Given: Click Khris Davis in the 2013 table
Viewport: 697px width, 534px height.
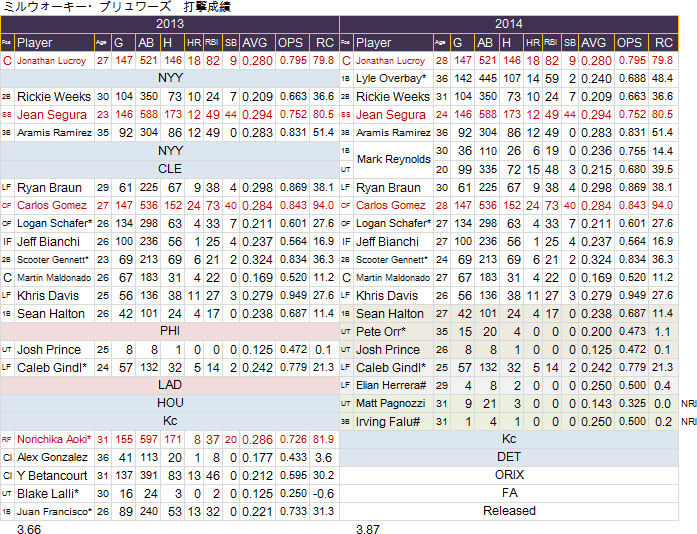Looking at the screenshot, I should (48, 296).
